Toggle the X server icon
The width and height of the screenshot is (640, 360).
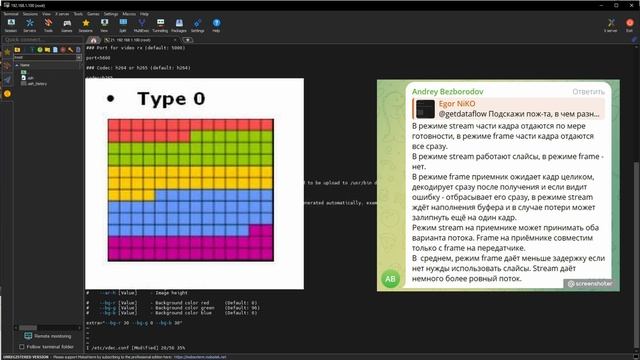[x=611, y=25]
